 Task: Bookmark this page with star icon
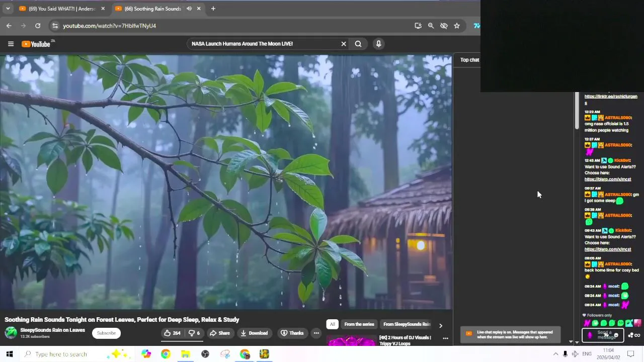click(x=457, y=26)
